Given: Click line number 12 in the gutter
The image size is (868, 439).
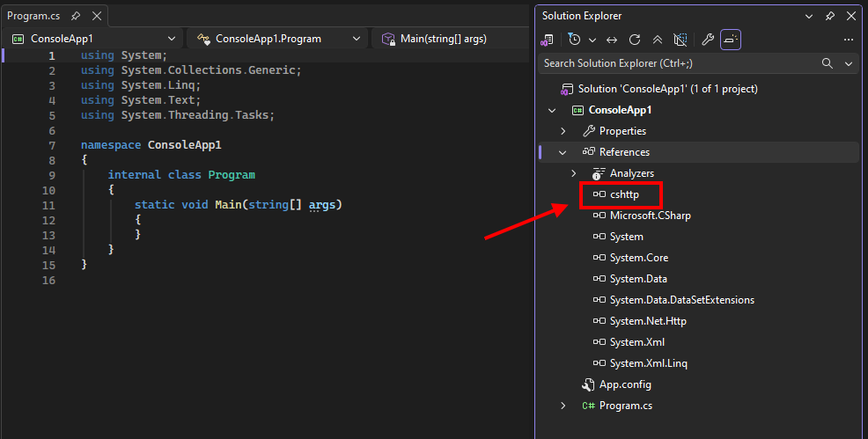Looking at the screenshot, I should point(48,220).
